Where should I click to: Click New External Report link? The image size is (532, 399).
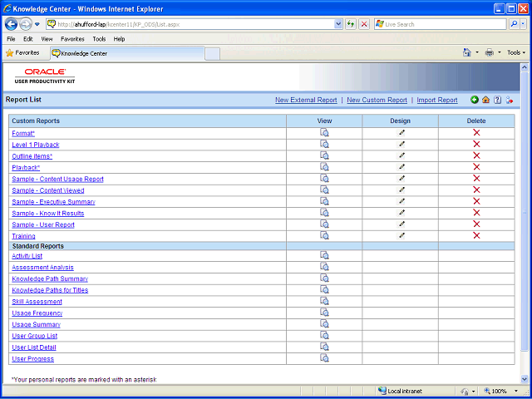tap(306, 100)
